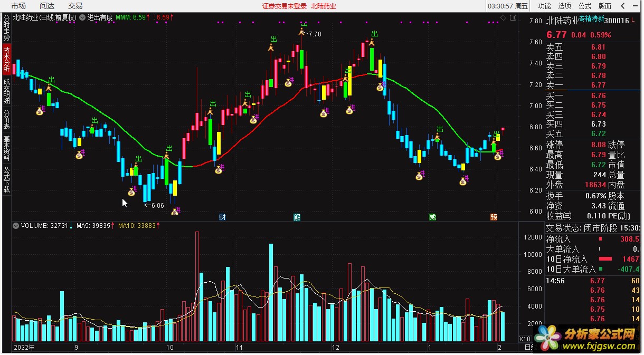This screenshot has width=644, height=355.
Task: Click the back arrow in the title bar
Action: (x=622, y=6)
